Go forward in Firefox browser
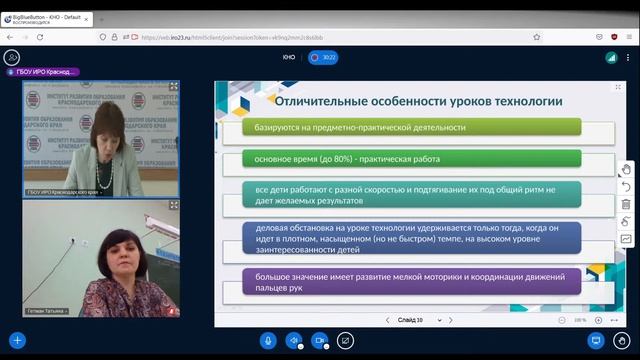The height and width of the screenshot is (360, 640). pos(25,37)
